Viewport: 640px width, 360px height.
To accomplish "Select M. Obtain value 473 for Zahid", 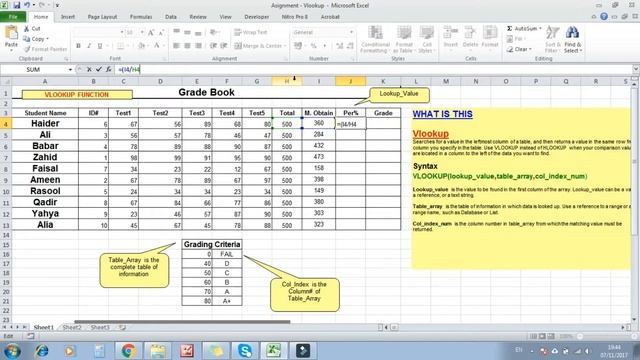I will pos(319,157).
